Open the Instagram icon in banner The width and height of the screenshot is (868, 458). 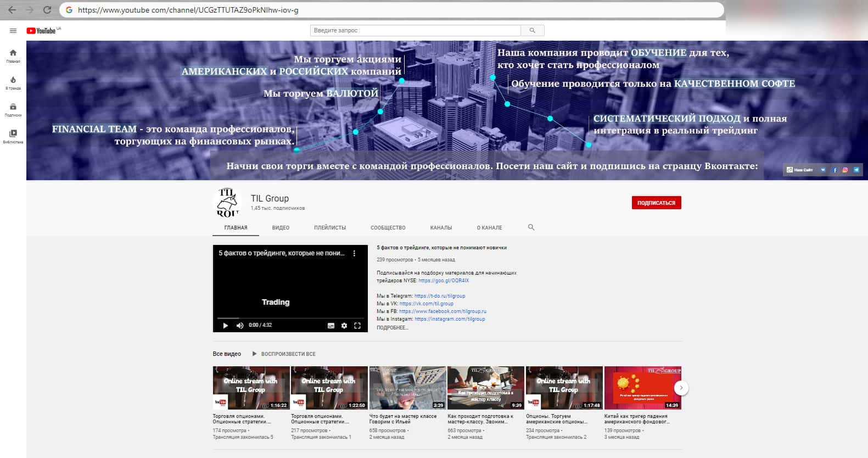pyautogui.click(x=845, y=170)
